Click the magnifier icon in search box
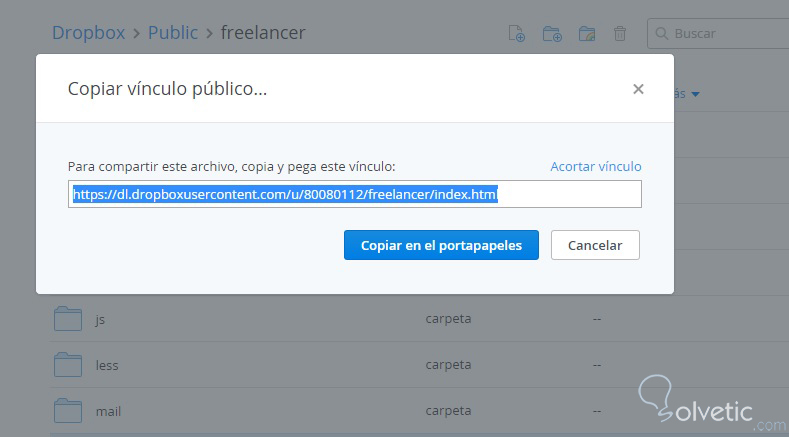 (662, 34)
